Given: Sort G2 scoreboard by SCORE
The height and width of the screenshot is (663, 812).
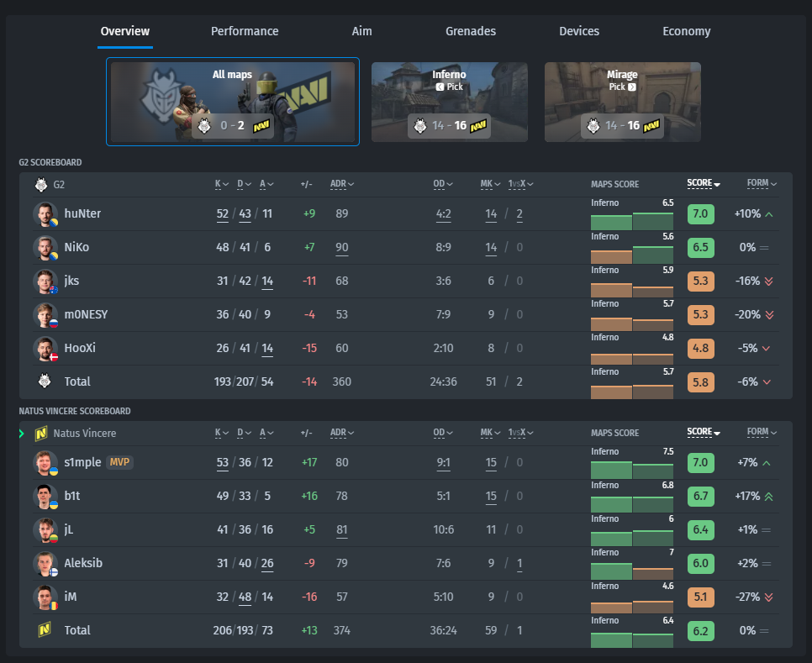Looking at the screenshot, I should point(704,184).
